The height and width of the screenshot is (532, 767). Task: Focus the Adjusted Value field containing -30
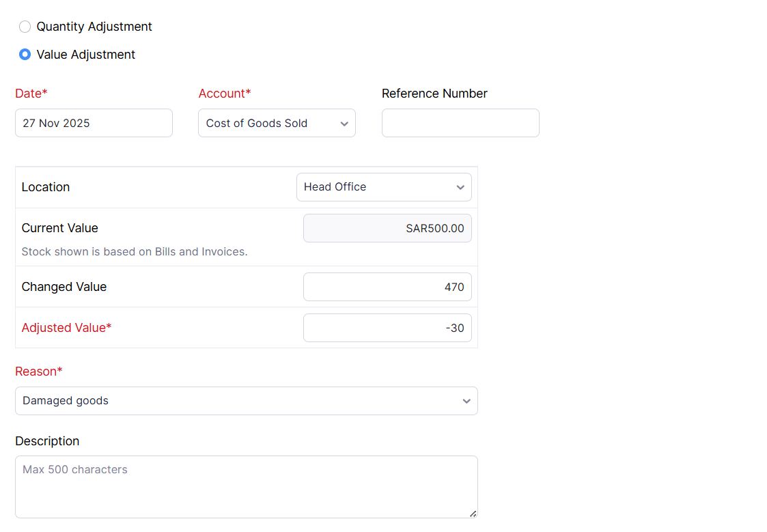pos(387,328)
